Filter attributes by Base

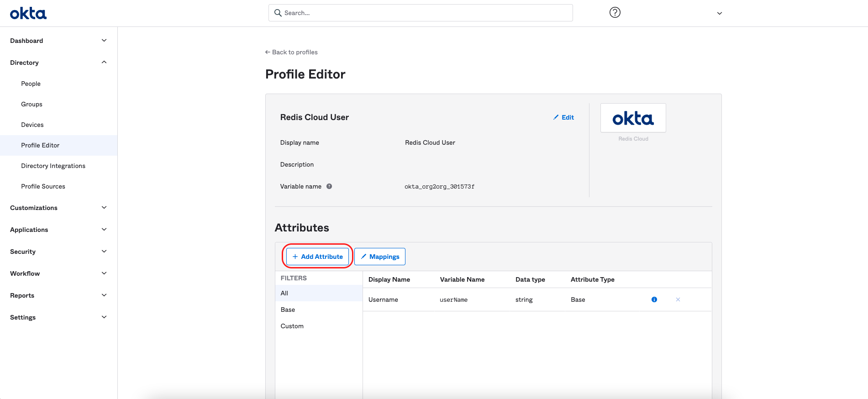(288, 310)
